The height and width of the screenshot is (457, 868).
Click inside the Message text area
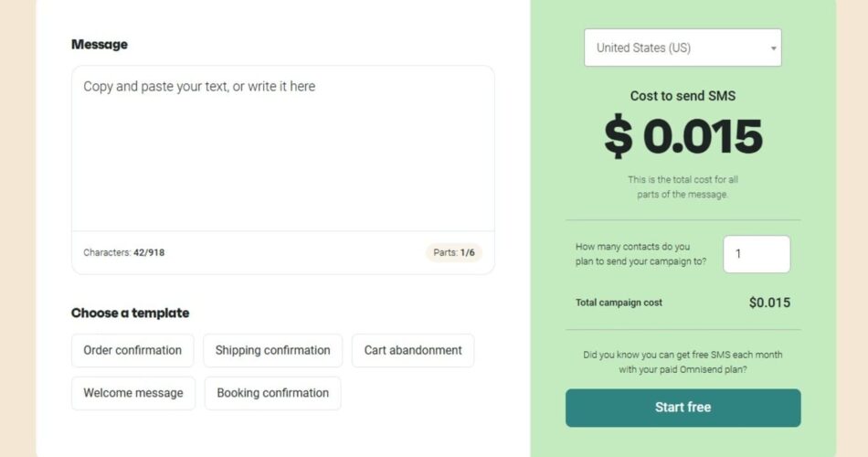(x=282, y=146)
